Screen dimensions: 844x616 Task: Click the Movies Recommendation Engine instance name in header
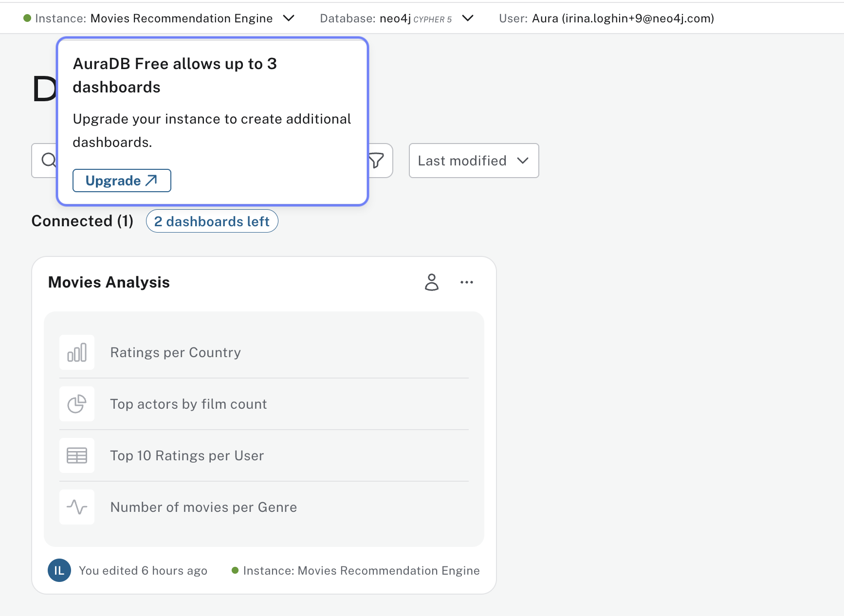[x=181, y=18]
